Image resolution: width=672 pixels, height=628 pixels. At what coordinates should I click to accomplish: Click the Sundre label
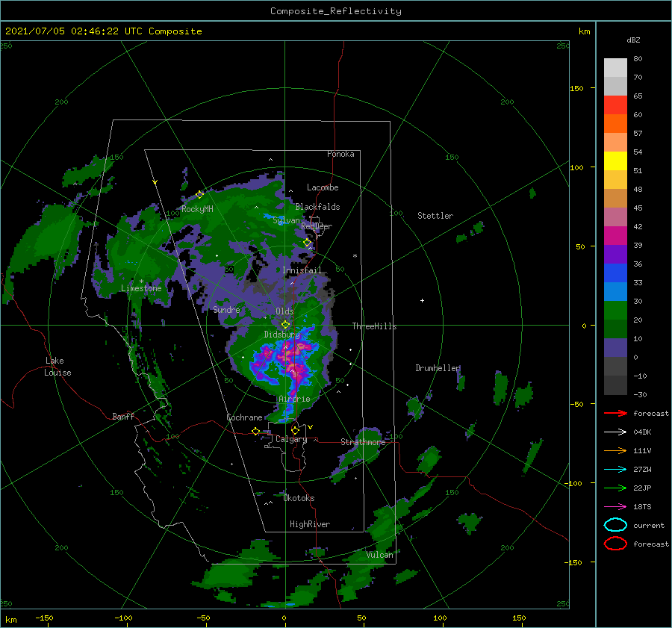[x=227, y=309]
